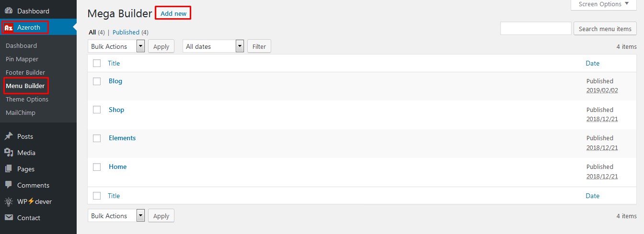Click the Posts pushpin icon
The height and width of the screenshot is (234, 644).
pyautogui.click(x=9, y=136)
